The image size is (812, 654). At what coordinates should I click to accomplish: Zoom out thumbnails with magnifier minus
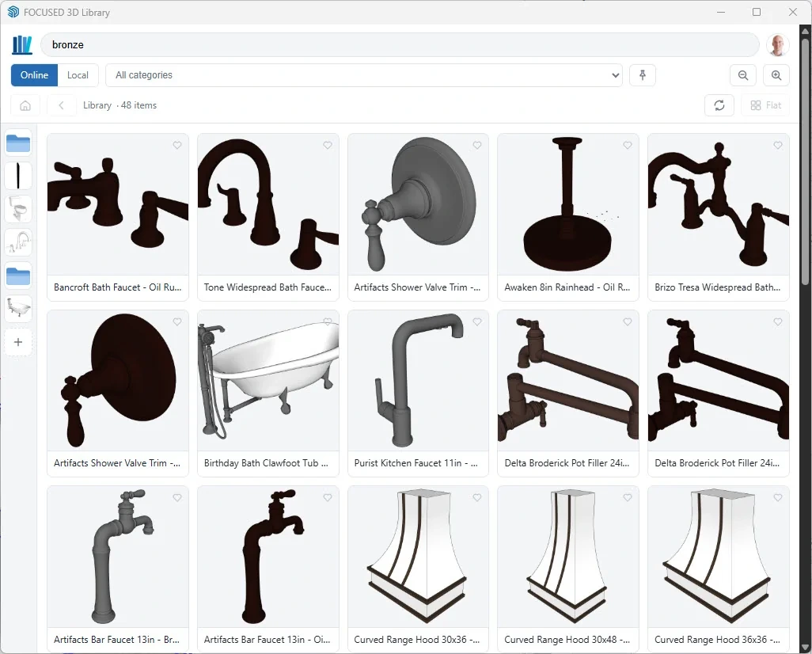coord(742,75)
